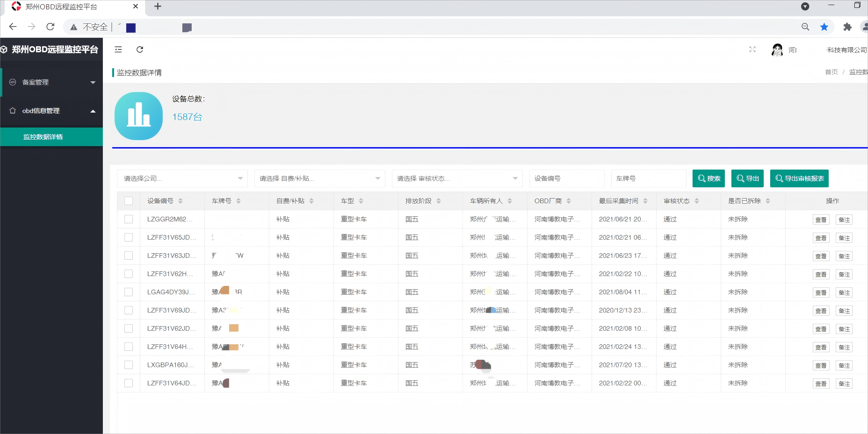Check the row LZFF31V69JD checkbox

tap(129, 310)
